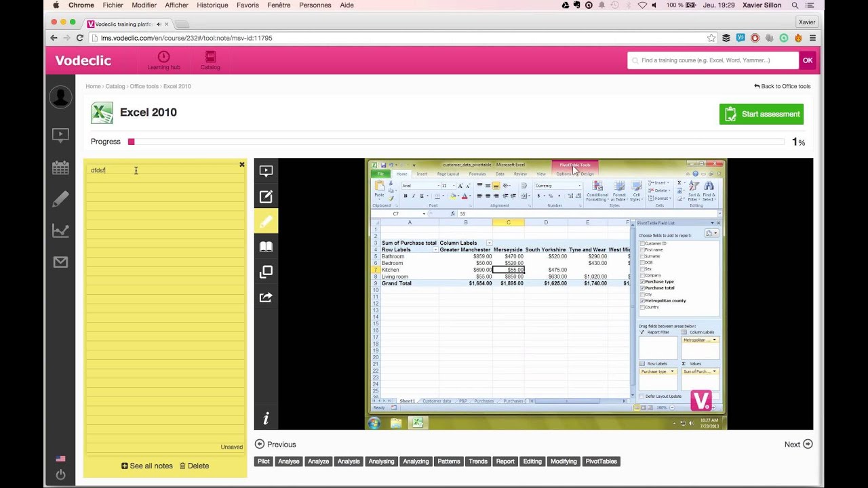Close the yellow note with X

tap(242, 165)
